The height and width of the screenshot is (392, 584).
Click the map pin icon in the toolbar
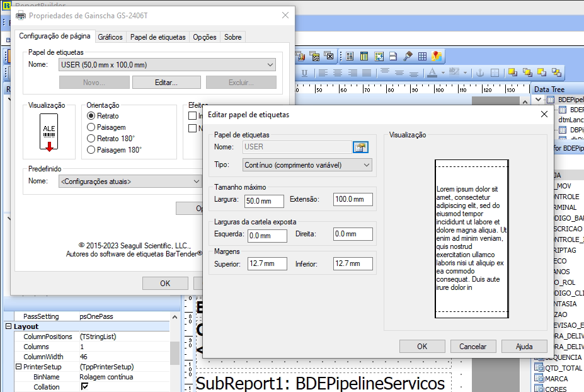(x=437, y=56)
